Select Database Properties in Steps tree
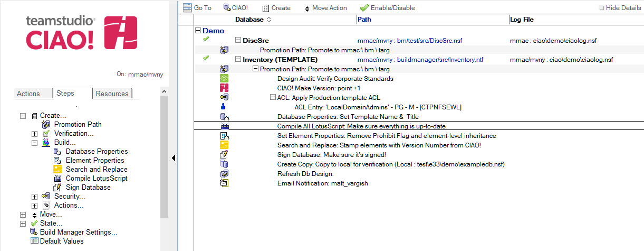Image resolution: width=644 pixels, height=251 pixels. (97, 151)
